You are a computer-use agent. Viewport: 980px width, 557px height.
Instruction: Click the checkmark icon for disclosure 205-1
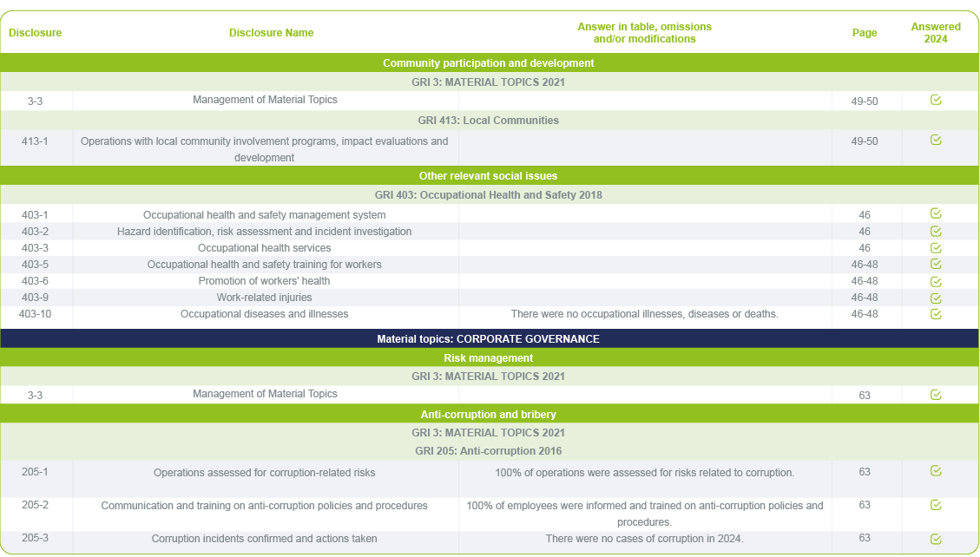click(936, 471)
